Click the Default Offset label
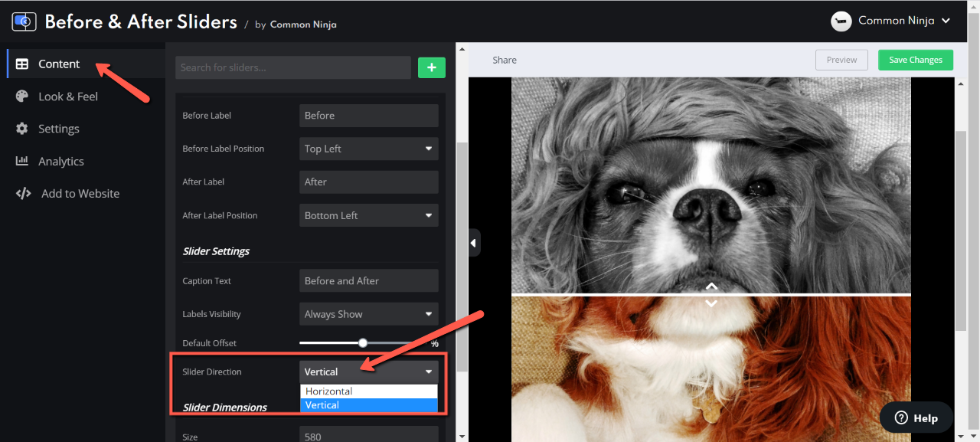The height and width of the screenshot is (442, 980). click(x=209, y=343)
